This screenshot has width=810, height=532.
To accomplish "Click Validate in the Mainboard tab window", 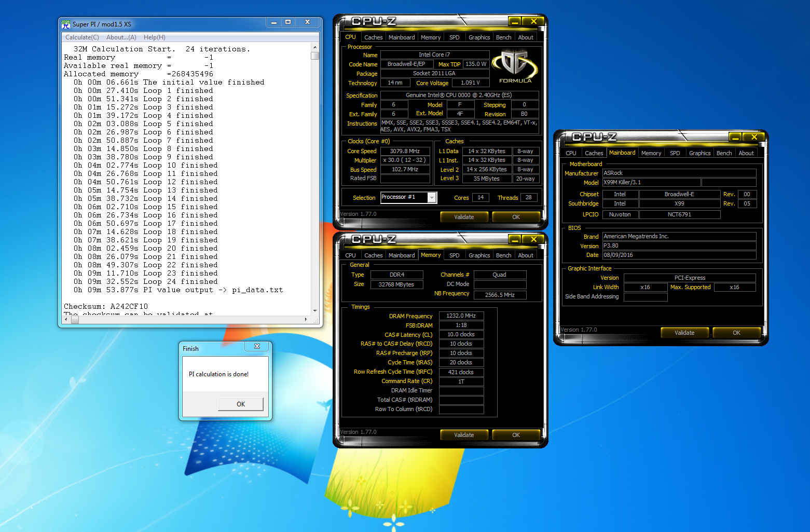I will (x=684, y=333).
